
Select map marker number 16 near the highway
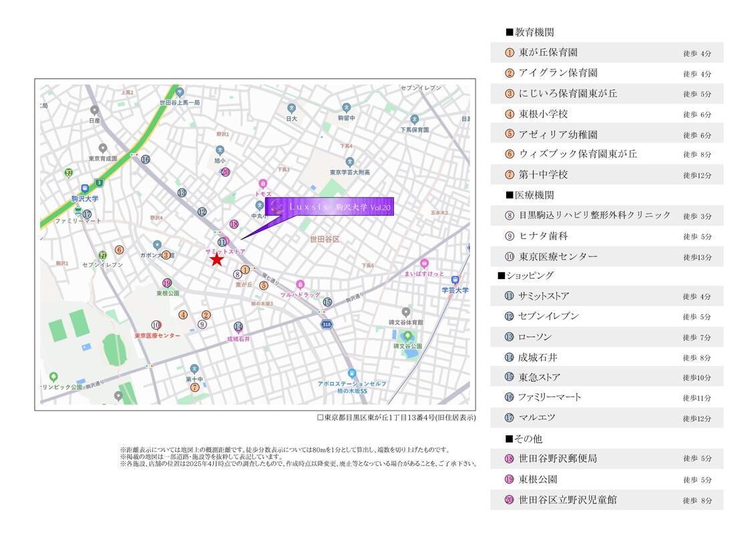[x=145, y=160]
